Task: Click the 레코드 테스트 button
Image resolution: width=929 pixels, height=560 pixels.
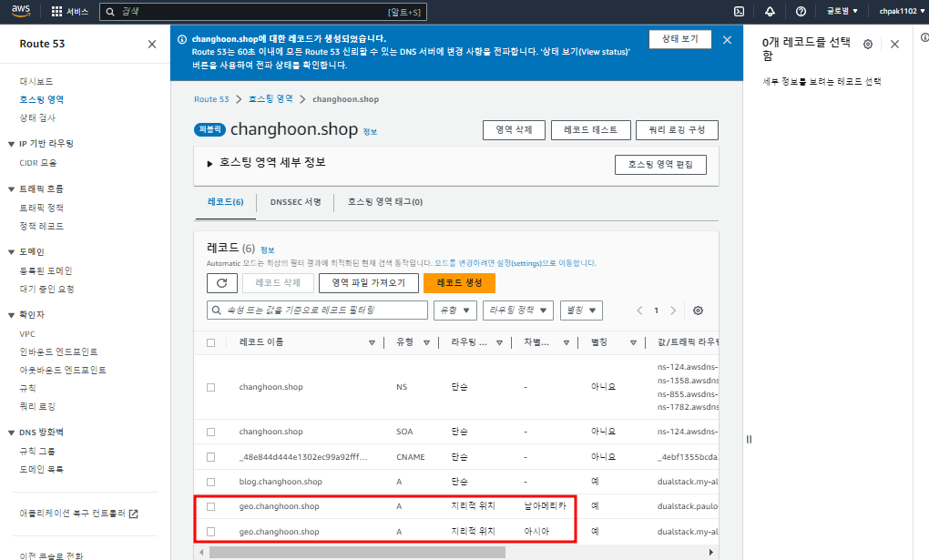Action: click(590, 130)
